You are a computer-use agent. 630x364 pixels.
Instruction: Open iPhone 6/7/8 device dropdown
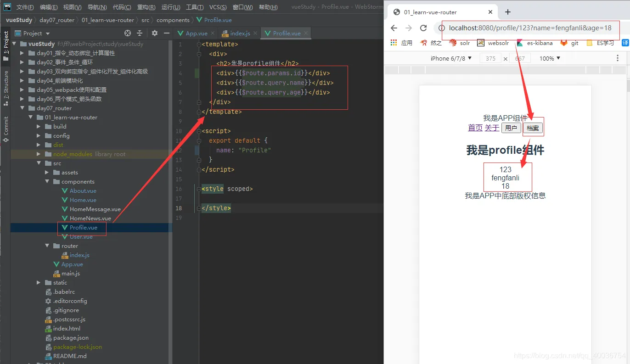click(x=451, y=58)
